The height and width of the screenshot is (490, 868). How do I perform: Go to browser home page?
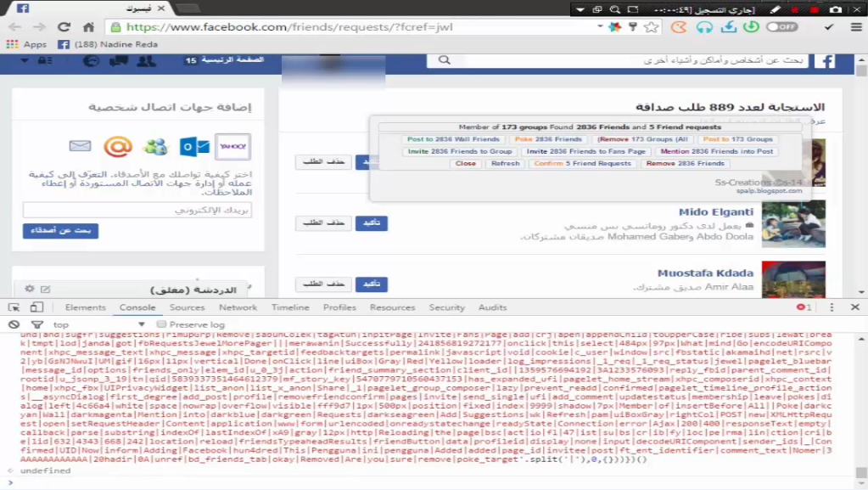[x=88, y=26]
